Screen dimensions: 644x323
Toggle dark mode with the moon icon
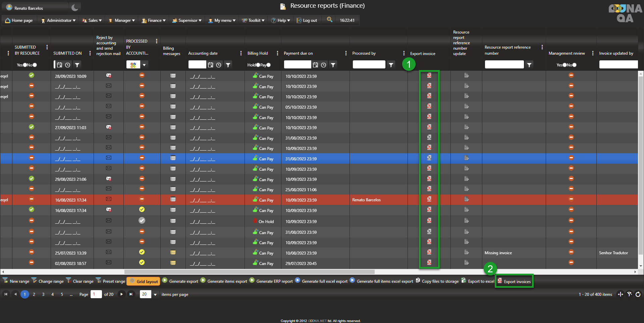75,7
